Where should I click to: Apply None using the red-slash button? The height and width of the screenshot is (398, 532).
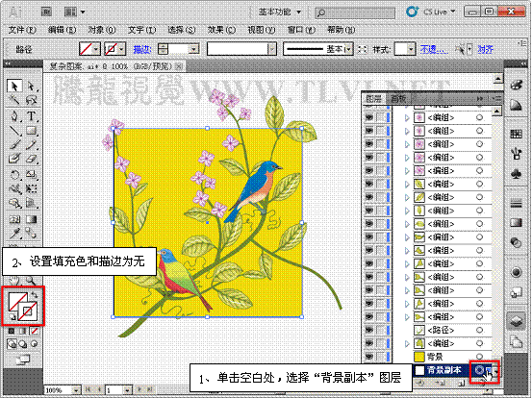pyautogui.click(x=34, y=331)
